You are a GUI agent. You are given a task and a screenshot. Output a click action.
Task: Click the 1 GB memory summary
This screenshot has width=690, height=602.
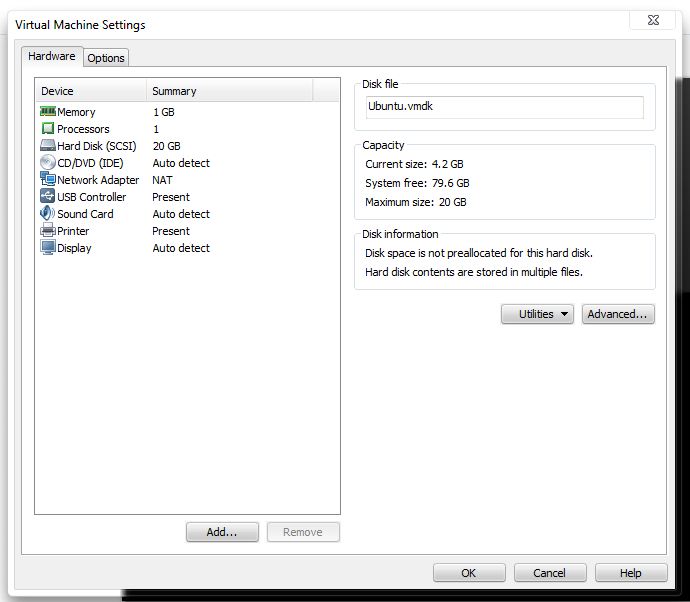(164, 112)
